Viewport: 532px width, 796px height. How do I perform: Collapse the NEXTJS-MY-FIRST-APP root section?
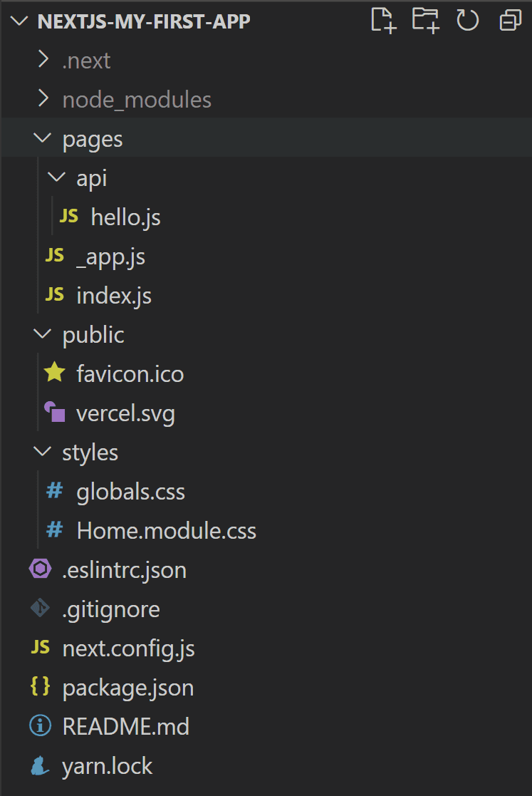pos(19,21)
